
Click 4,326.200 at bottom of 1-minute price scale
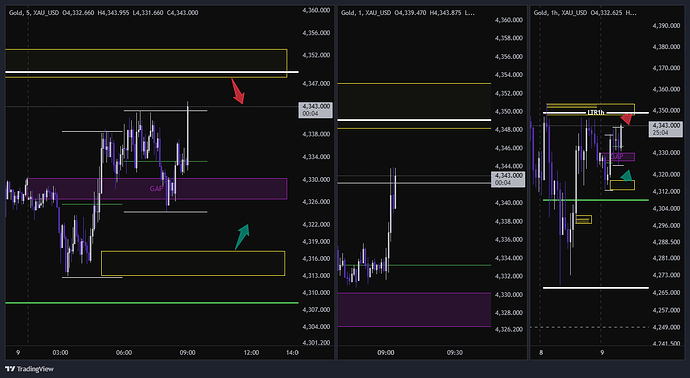pos(509,329)
